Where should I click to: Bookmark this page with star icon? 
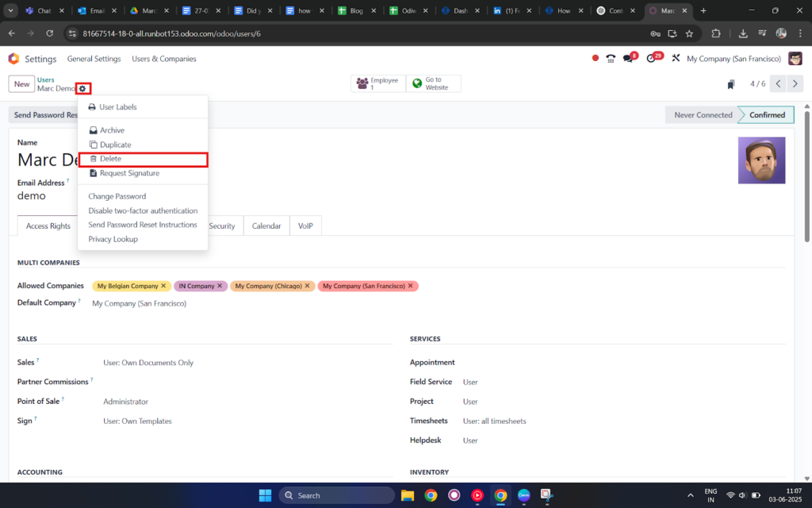689,33
